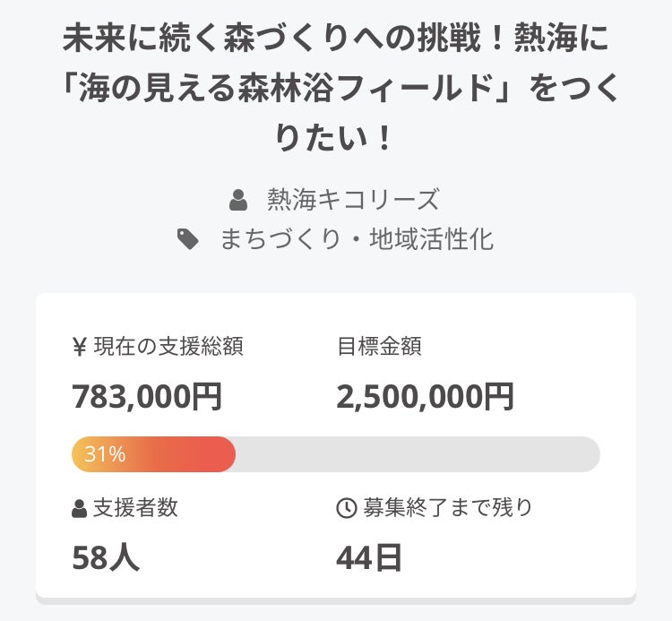Click the 58人 supporter count

[106, 556]
